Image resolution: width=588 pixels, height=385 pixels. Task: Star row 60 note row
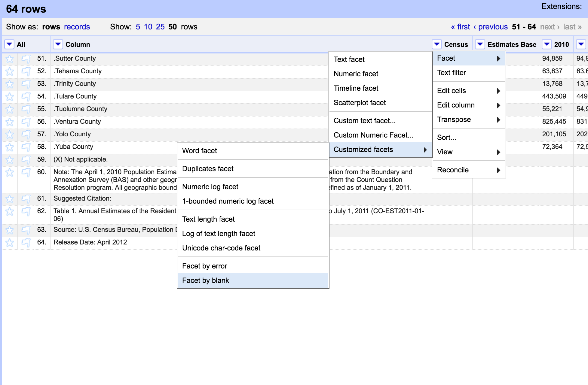tap(10, 172)
